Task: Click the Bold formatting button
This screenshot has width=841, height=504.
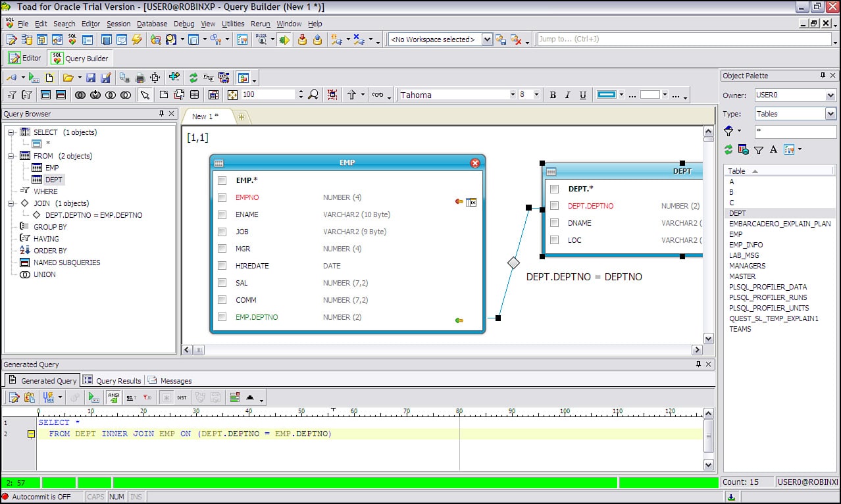Action: 553,95
